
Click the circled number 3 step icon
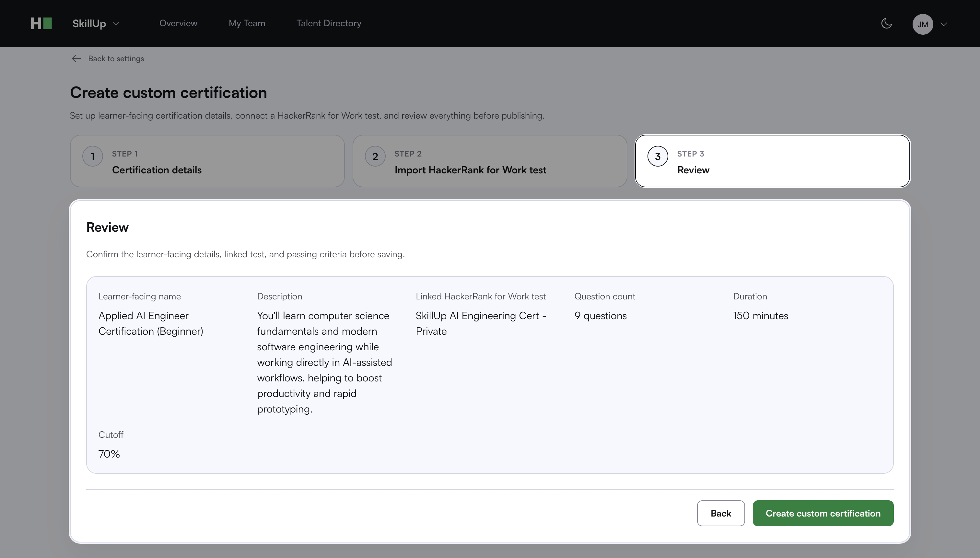pos(657,157)
